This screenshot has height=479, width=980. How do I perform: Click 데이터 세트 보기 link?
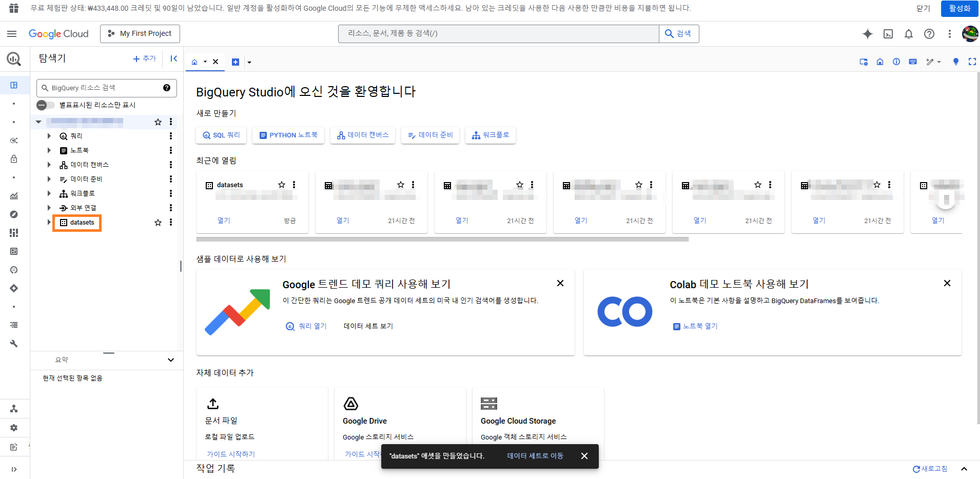(368, 326)
